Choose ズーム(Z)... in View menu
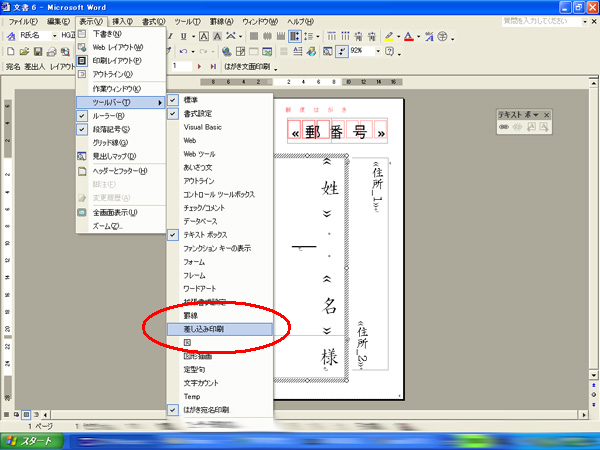The width and height of the screenshot is (600, 450). 121,227
